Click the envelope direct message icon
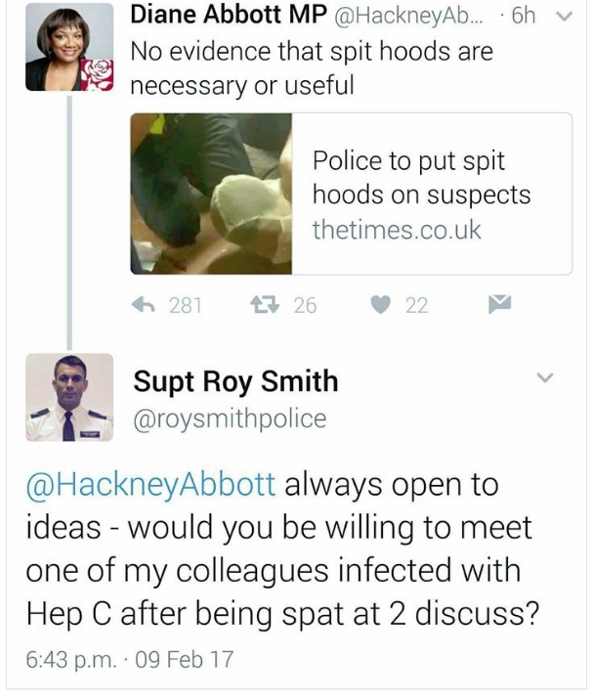Viewport: 592px width, 700px height. (x=499, y=304)
